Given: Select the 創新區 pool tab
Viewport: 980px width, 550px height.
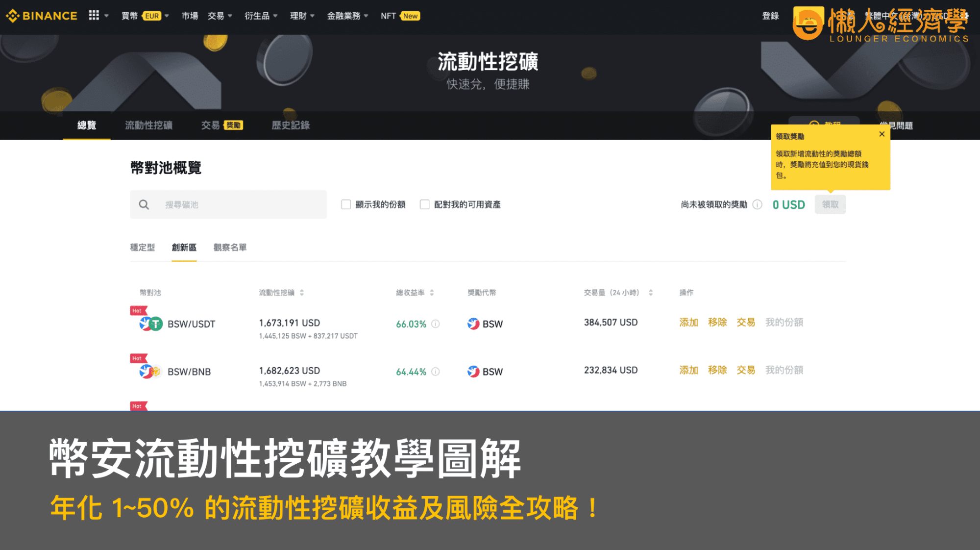Looking at the screenshot, I should pyautogui.click(x=184, y=247).
